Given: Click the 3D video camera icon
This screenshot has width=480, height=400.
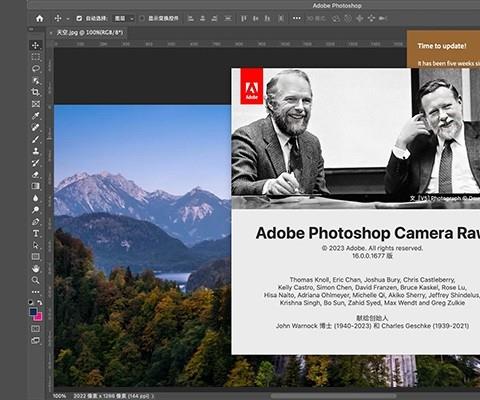Looking at the screenshot, I should [x=383, y=19].
